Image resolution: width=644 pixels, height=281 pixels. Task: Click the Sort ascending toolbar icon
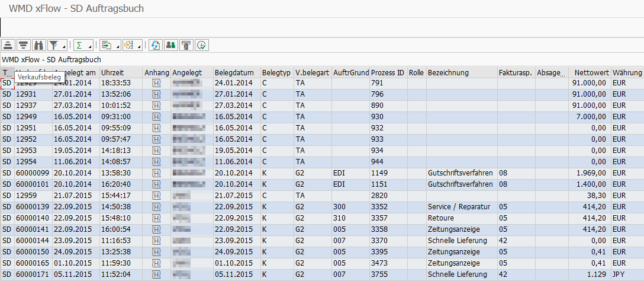pyautogui.click(x=9, y=45)
